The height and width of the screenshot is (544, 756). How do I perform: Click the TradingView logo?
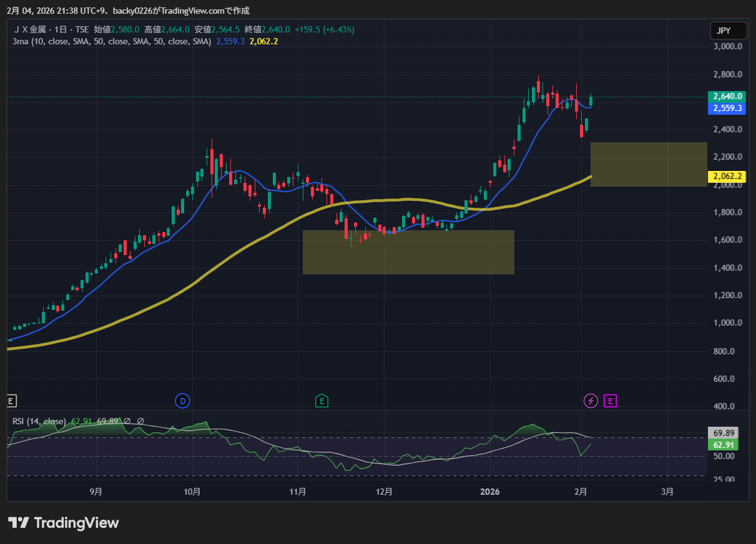(64, 522)
